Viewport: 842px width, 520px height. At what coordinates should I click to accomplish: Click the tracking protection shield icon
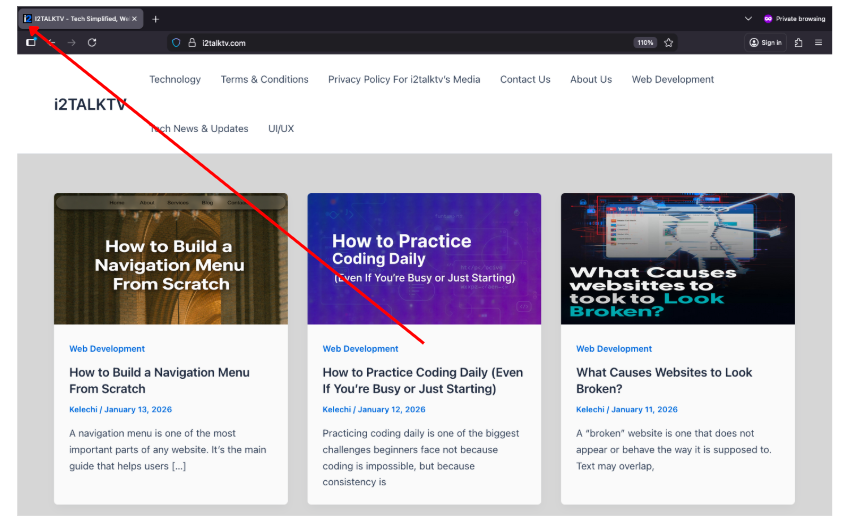[x=176, y=43]
